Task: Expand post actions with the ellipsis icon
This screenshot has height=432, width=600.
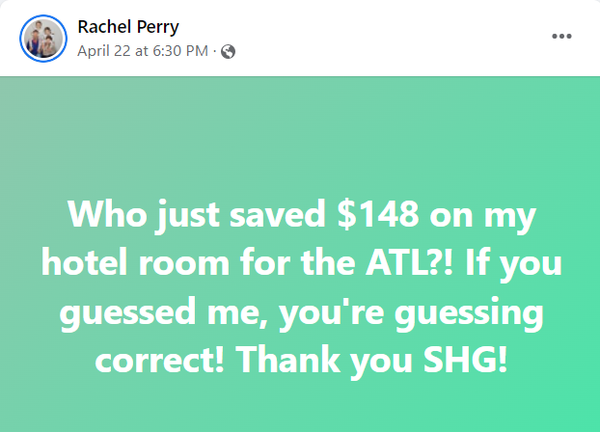Action: pyautogui.click(x=561, y=36)
